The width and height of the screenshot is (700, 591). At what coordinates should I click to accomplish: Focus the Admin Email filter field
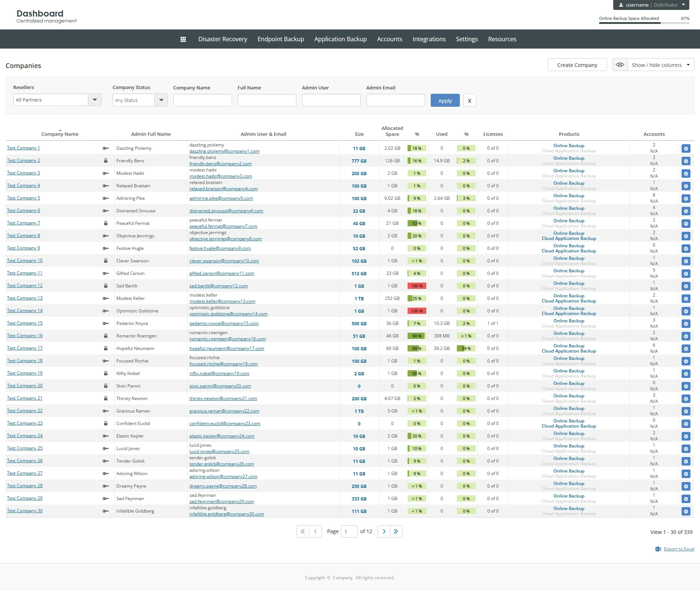pyautogui.click(x=395, y=100)
